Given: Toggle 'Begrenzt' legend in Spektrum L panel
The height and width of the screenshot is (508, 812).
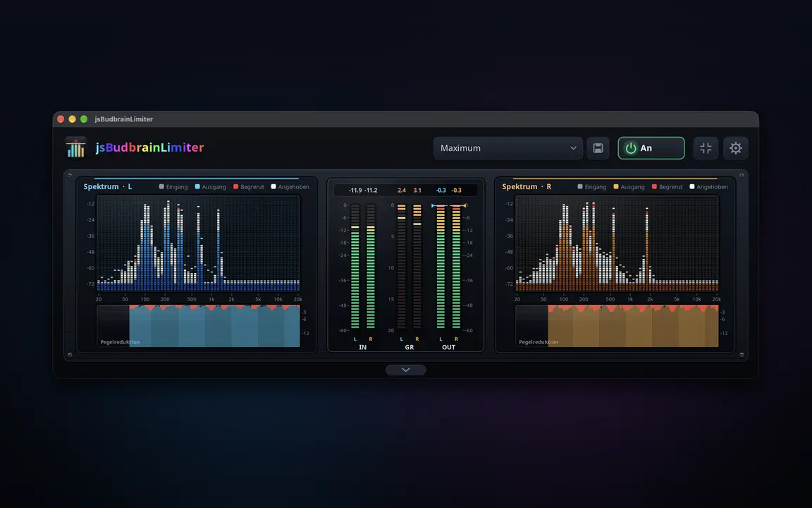Looking at the screenshot, I should (249, 186).
